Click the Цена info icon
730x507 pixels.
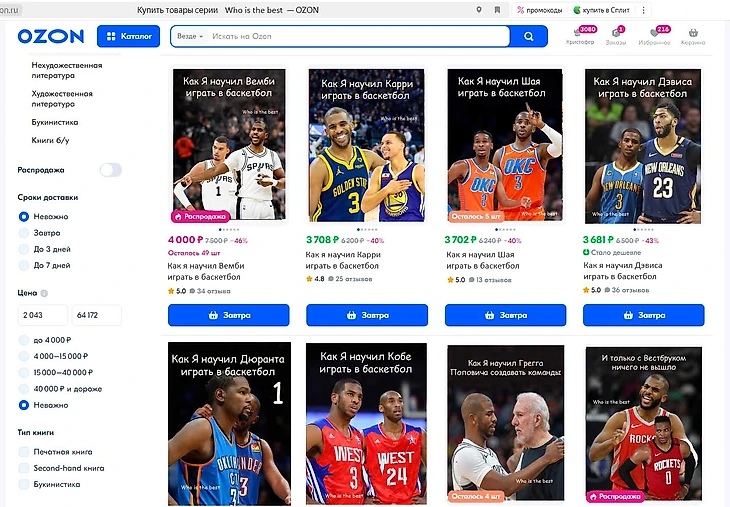44,293
